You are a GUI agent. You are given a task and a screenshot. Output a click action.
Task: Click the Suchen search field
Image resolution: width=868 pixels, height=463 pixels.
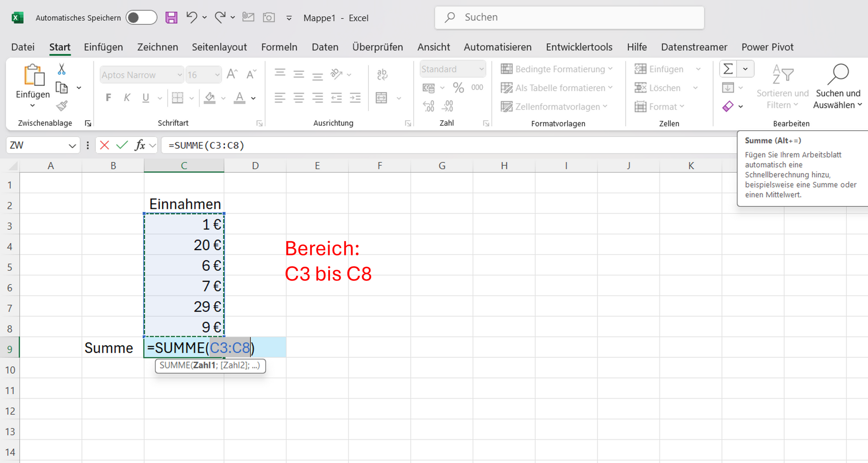pos(570,18)
